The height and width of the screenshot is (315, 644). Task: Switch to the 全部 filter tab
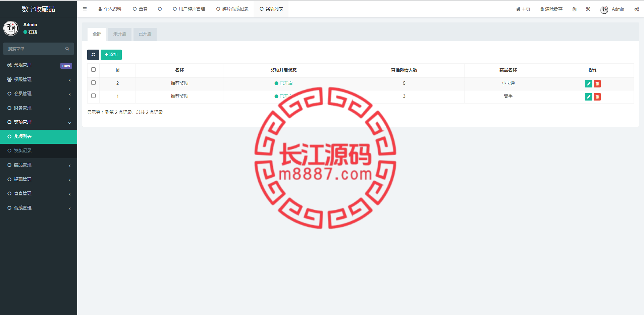tap(97, 34)
